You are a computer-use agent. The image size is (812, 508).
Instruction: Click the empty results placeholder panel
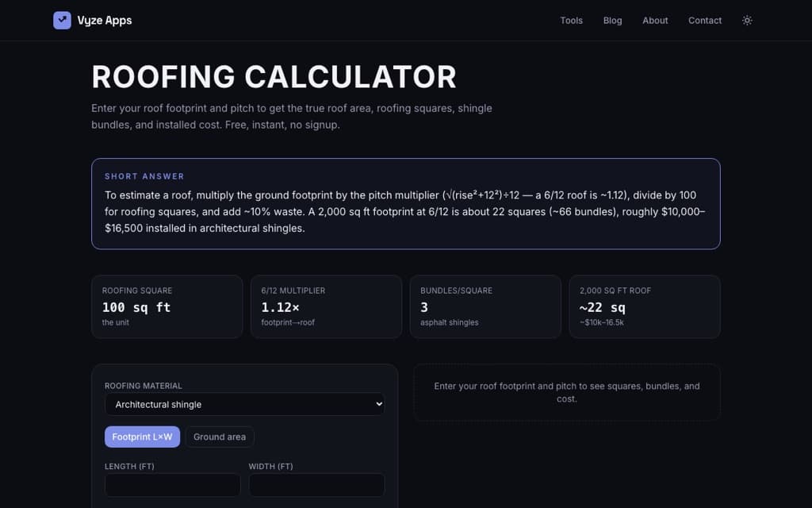point(567,392)
